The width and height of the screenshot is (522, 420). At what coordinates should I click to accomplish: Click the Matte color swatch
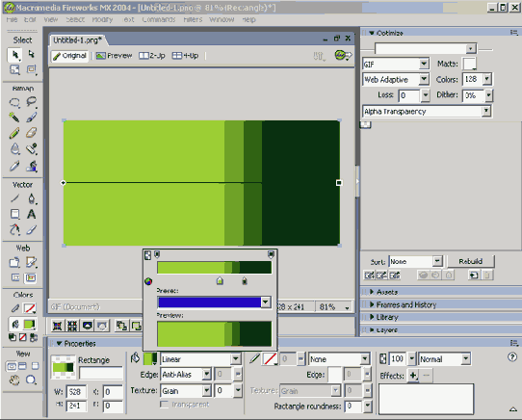pyautogui.click(x=469, y=64)
